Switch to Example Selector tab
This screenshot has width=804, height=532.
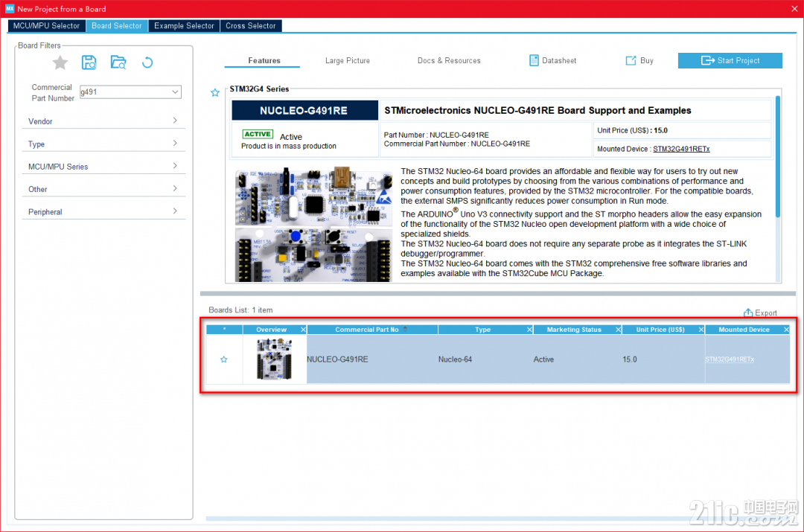pos(184,25)
